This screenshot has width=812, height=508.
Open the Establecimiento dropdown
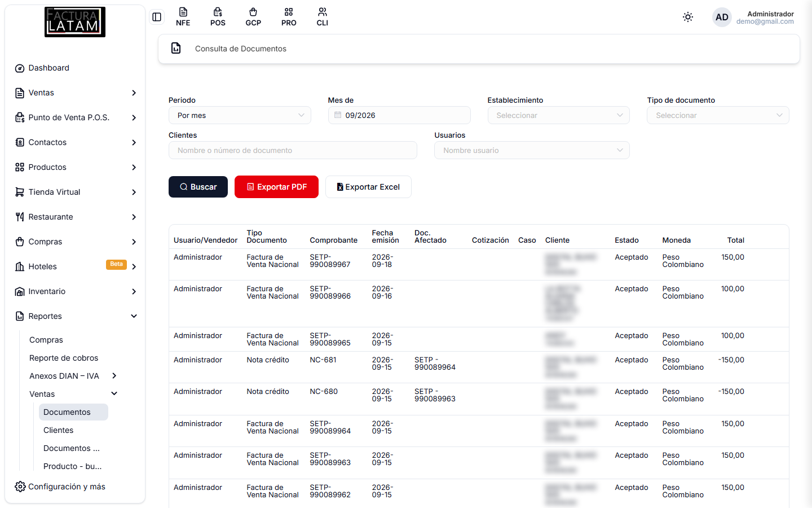point(559,115)
